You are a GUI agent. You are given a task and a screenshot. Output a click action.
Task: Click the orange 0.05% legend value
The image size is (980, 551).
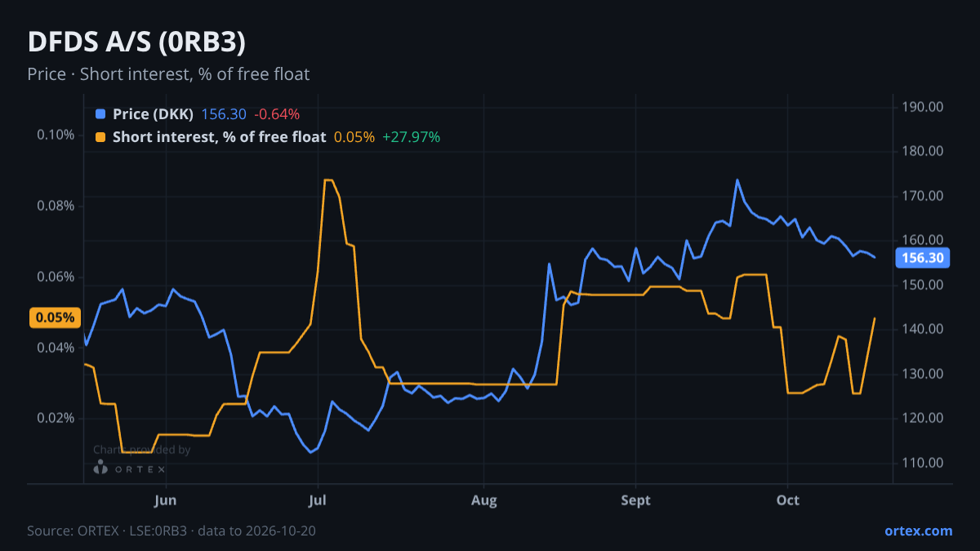click(x=354, y=137)
